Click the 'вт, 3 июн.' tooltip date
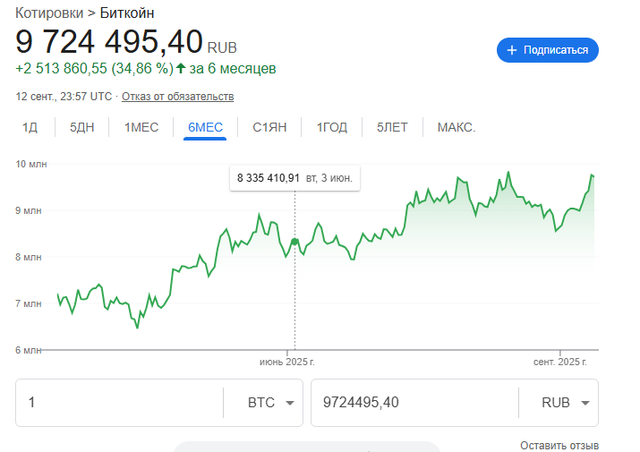The height and width of the screenshot is (452, 640). 329,178
